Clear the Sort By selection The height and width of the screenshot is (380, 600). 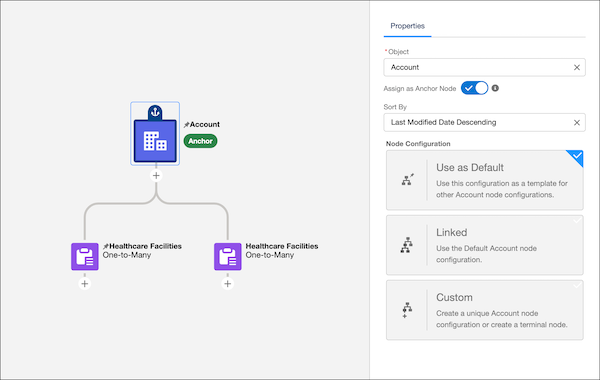(577, 122)
